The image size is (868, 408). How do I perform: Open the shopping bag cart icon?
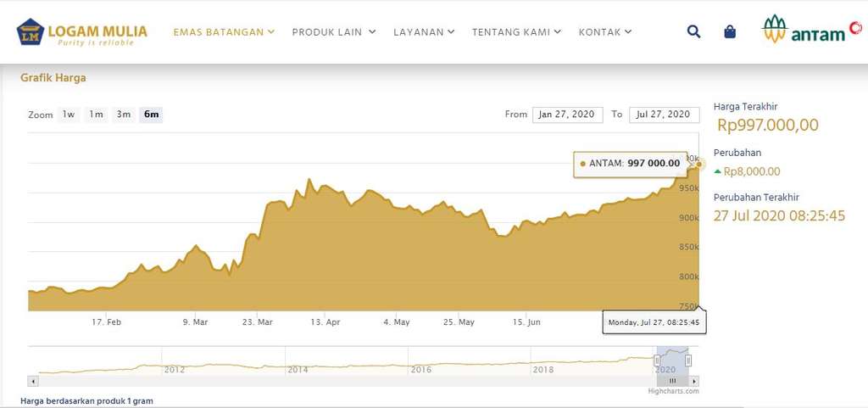pos(730,32)
